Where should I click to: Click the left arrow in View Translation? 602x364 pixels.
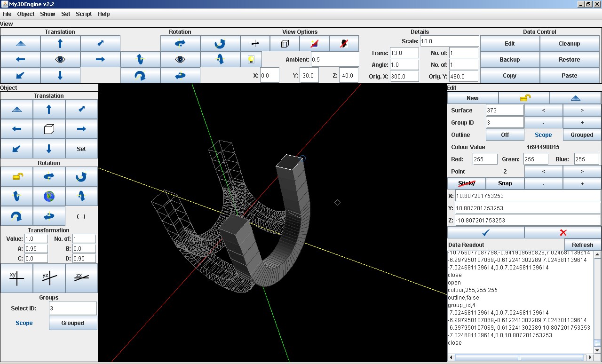(20, 59)
